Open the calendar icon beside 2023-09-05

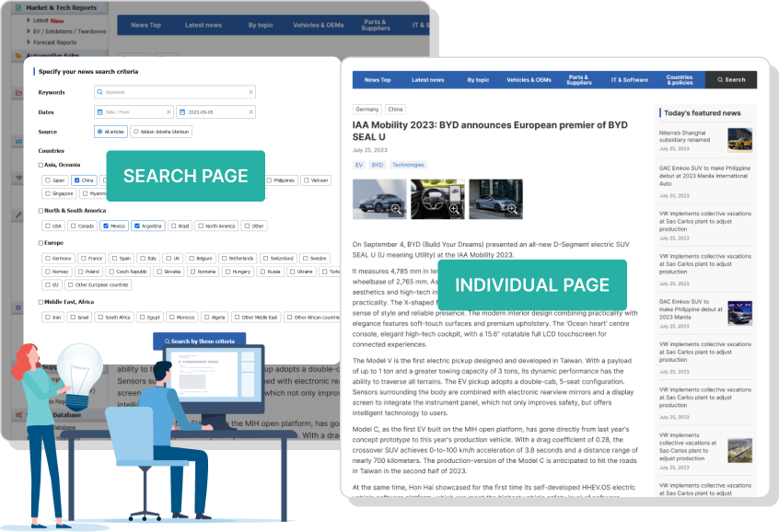point(182,112)
